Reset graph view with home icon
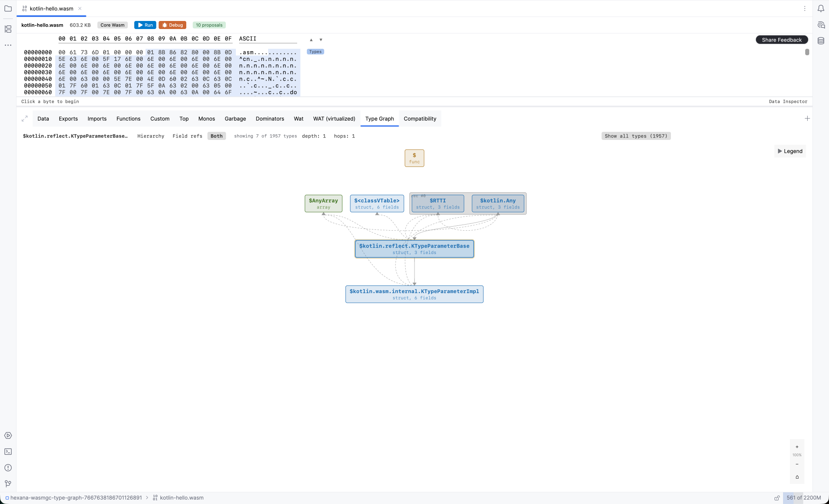Viewport: 829px width, 504px height. [797, 477]
